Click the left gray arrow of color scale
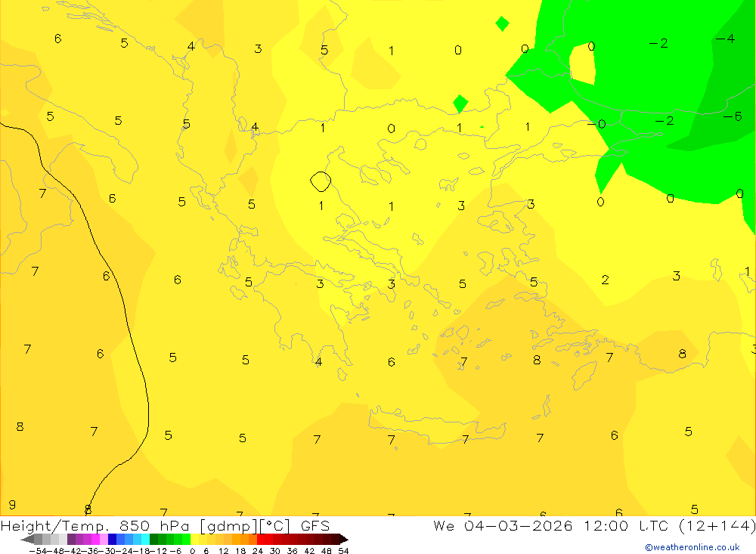Viewport: 756px width, 554px height. pos(27,540)
